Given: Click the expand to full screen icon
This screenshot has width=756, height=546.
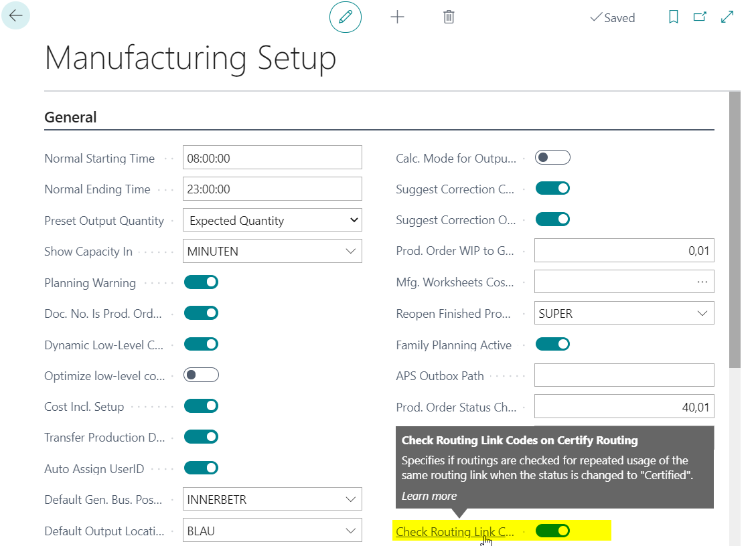Looking at the screenshot, I should pos(727,17).
